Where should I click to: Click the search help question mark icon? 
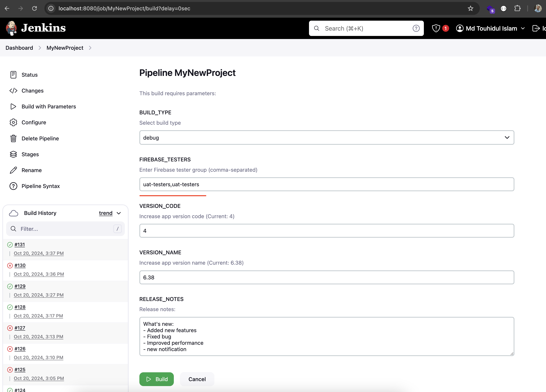coord(416,28)
